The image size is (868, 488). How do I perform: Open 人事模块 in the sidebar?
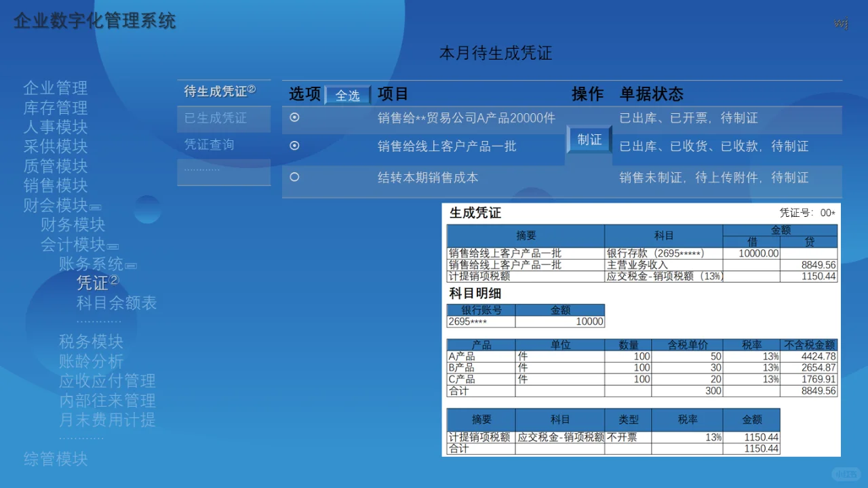pyautogui.click(x=56, y=127)
